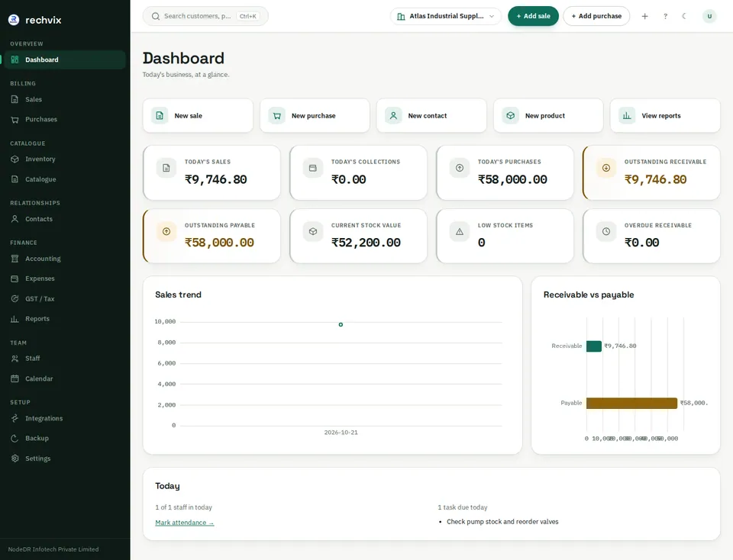This screenshot has width=733, height=560.
Task: Click the brown Payable bar in chart
Action: click(631, 403)
